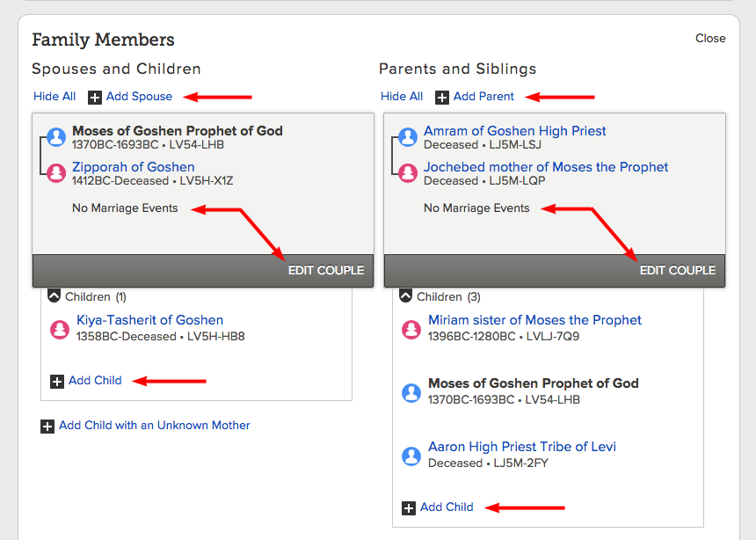The width and height of the screenshot is (756, 540).
Task: Click the plus icon beside Add Parent
Action: click(441, 97)
